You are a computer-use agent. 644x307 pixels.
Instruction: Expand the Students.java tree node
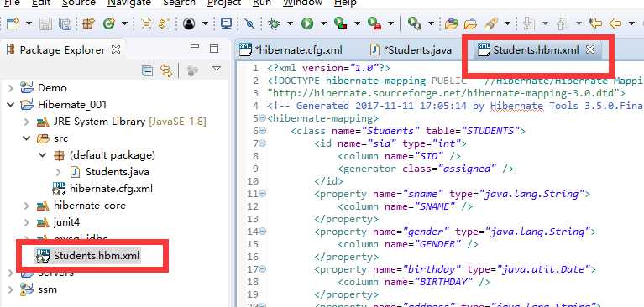pyautogui.click(x=58, y=172)
